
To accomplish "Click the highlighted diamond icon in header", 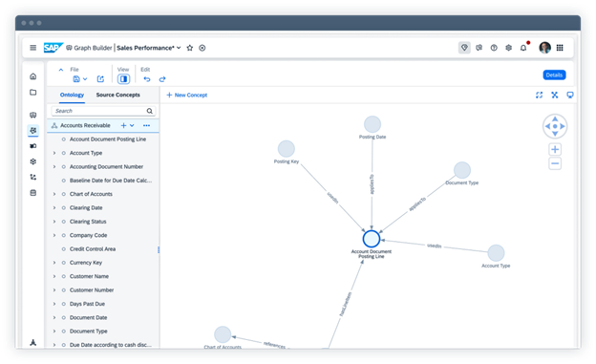I will pyautogui.click(x=464, y=48).
